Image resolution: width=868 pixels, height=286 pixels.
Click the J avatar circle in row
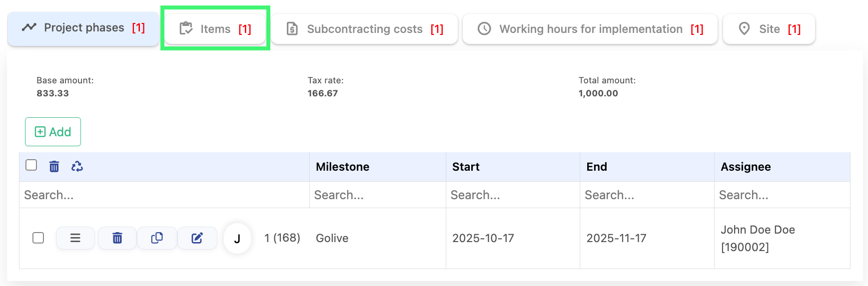tap(237, 239)
